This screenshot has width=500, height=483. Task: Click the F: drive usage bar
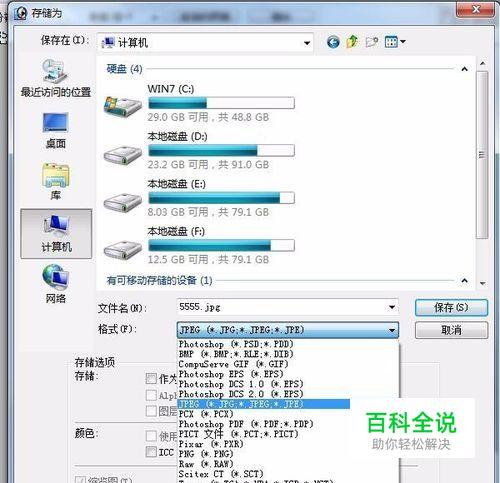[221, 246]
